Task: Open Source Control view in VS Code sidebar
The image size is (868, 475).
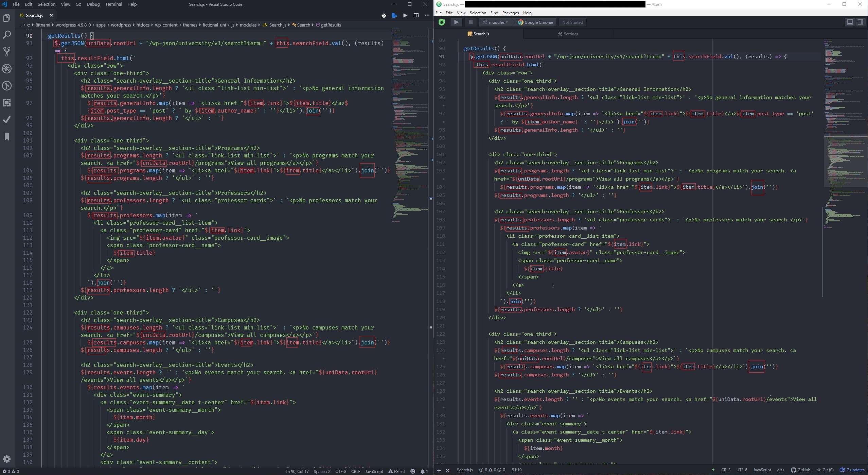Action: (7, 51)
